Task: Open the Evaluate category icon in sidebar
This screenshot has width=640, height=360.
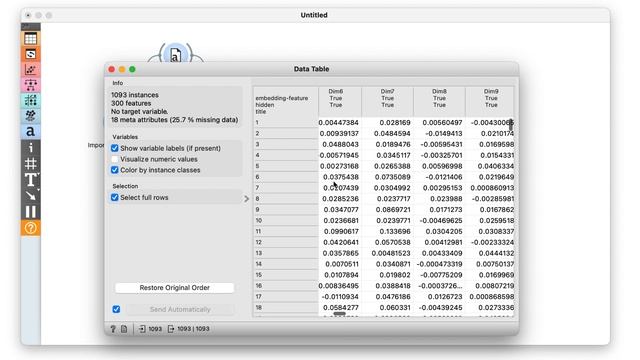Action: click(x=31, y=100)
